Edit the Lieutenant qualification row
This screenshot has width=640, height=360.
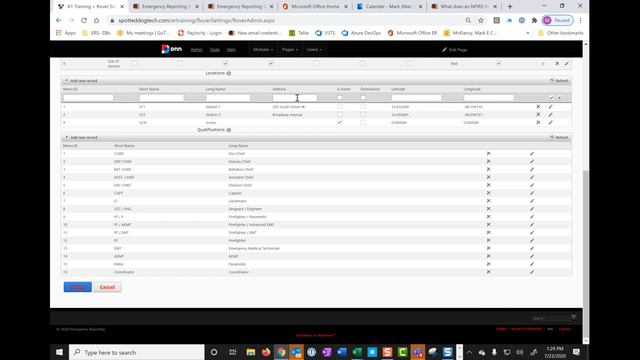pos(532,201)
